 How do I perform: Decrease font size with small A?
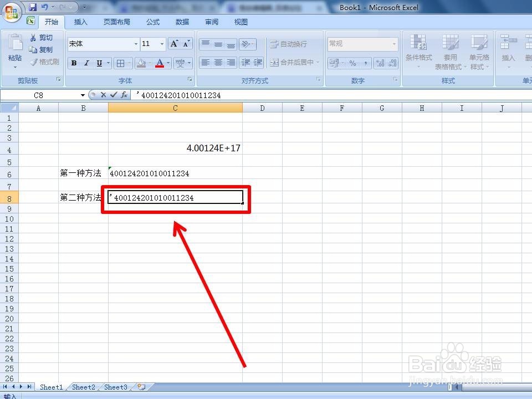pos(186,44)
